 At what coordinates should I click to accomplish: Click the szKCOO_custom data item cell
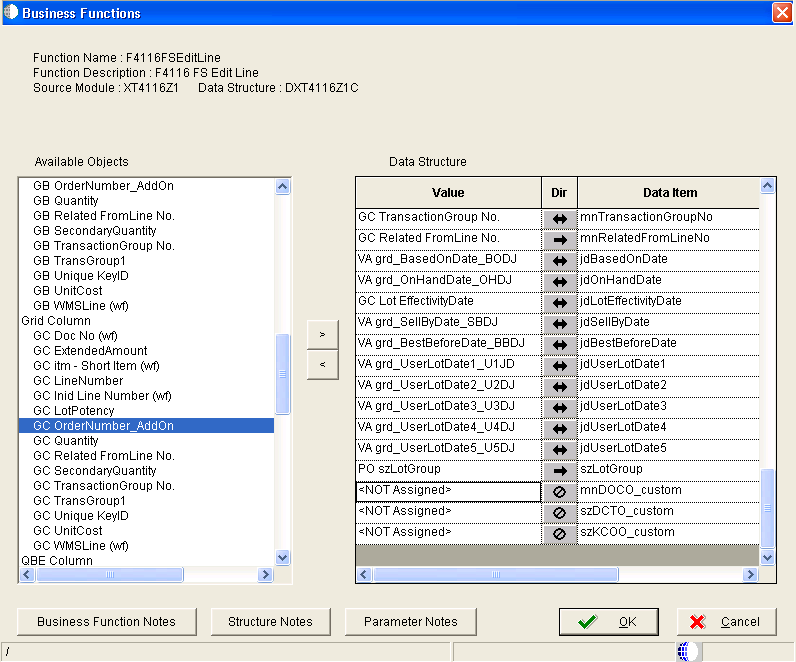pos(669,534)
